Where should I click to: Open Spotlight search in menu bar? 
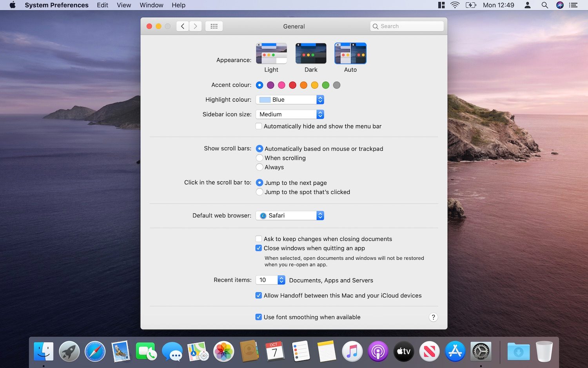coord(544,5)
